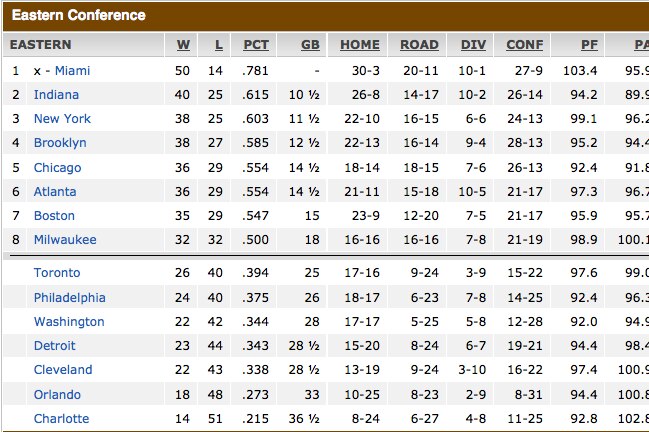
Task: Open the Toronto team link
Action: tap(57, 273)
